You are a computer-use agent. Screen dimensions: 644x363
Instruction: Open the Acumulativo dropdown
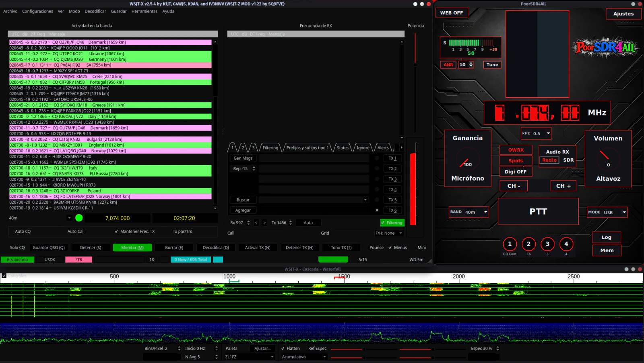pyautogui.click(x=304, y=357)
